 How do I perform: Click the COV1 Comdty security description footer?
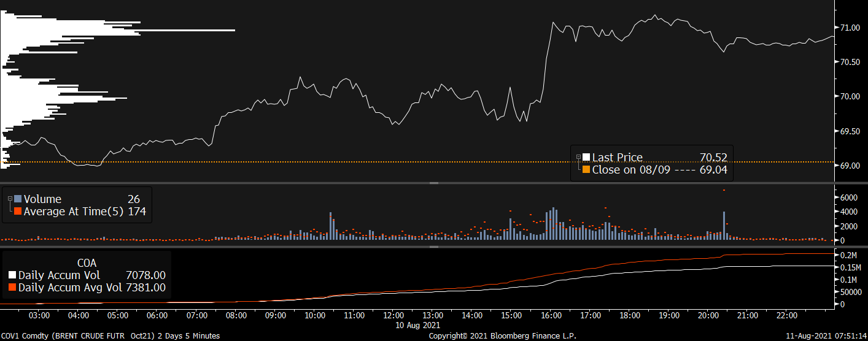[x=110, y=335]
